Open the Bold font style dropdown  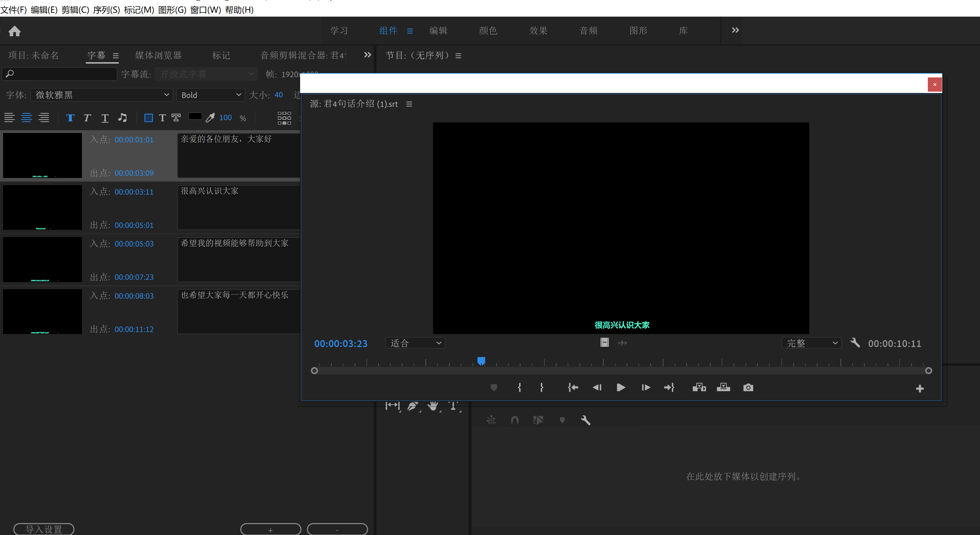pyautogui.click(x=211, y=95)
